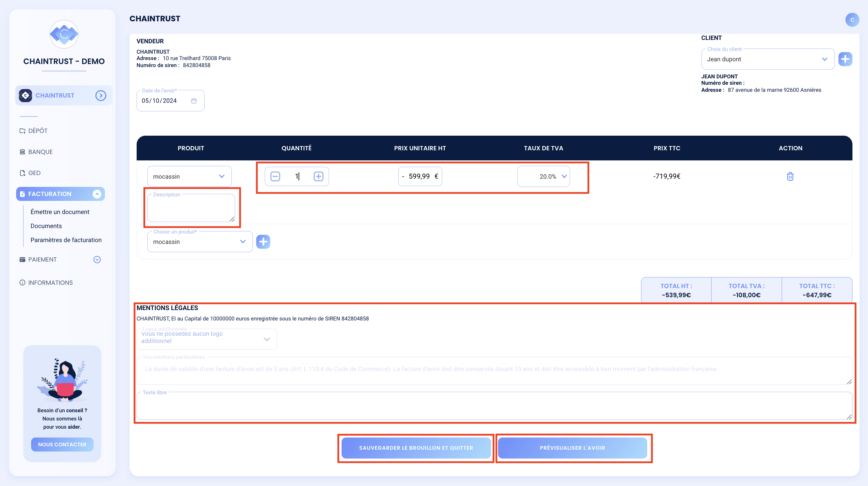
Task: Add a new client with plus button
Action: pyautogui.click(x=845, y=59)
